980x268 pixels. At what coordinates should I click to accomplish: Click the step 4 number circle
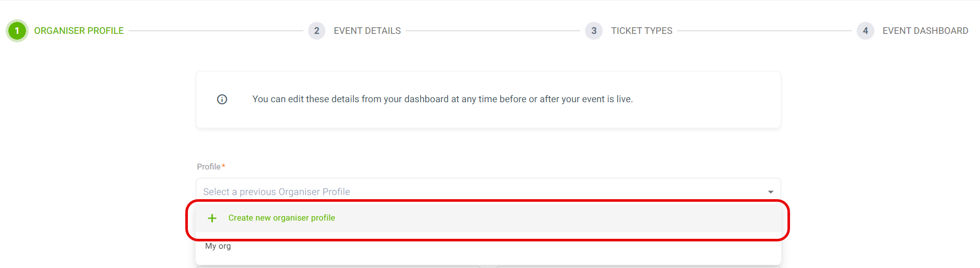pyautogui.click(x=866, y=31)
